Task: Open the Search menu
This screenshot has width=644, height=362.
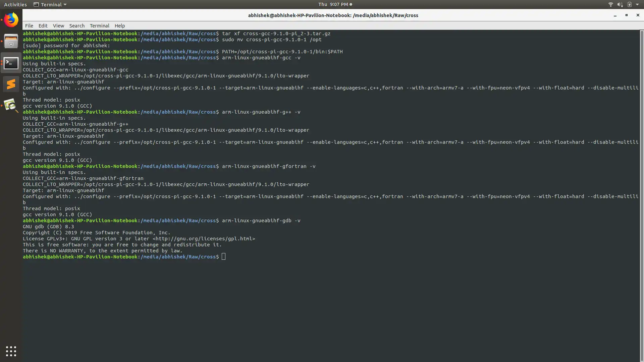Action: [77, 26]
